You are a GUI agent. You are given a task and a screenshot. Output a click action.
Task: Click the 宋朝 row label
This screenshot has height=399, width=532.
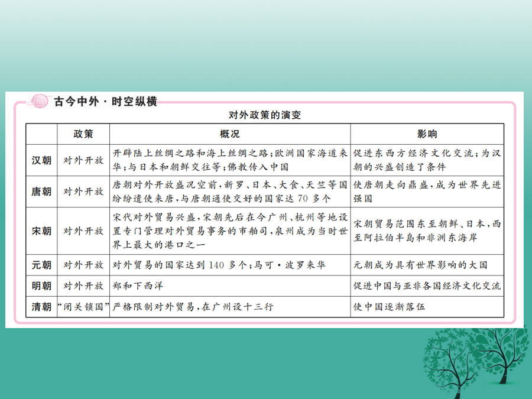pyautogui.click(x=41, y=231)
